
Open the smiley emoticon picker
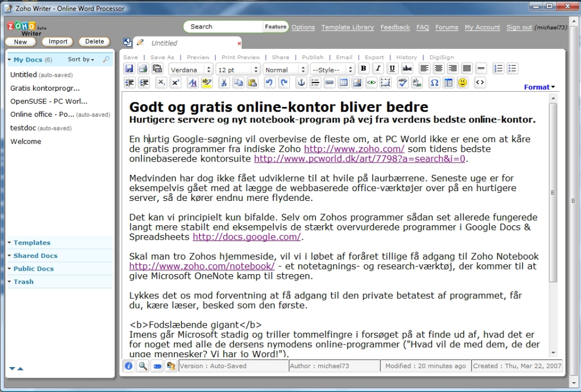[x=462, y=83]
